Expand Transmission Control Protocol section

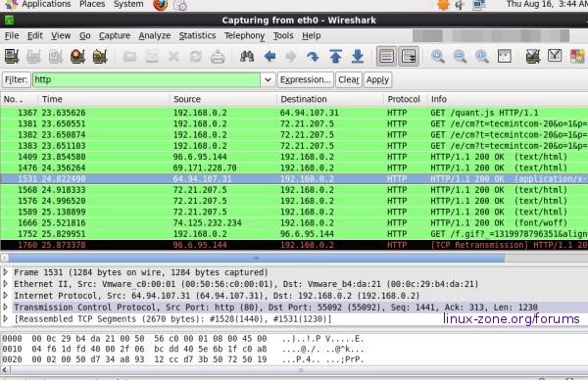click(6, 307)
